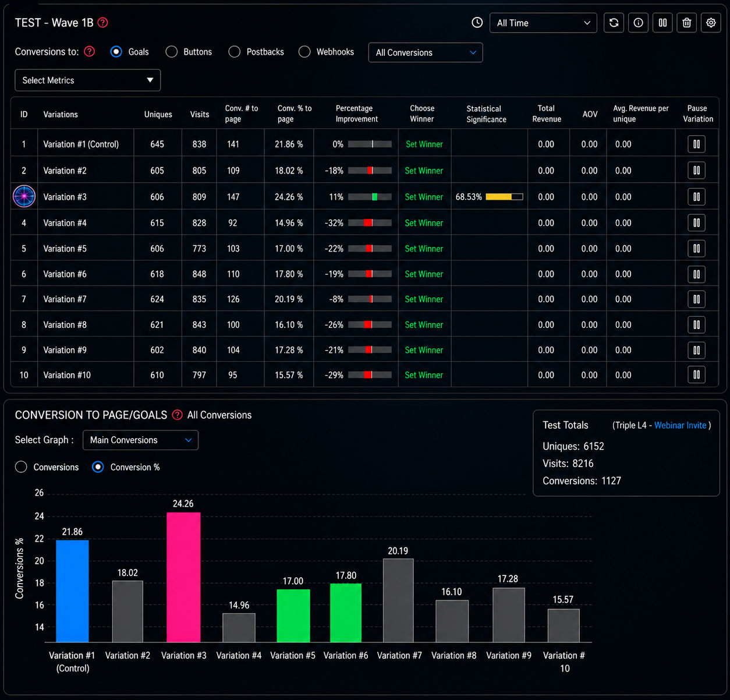
Task: Set Variation #9 as winner
Action: click(424, 350)
